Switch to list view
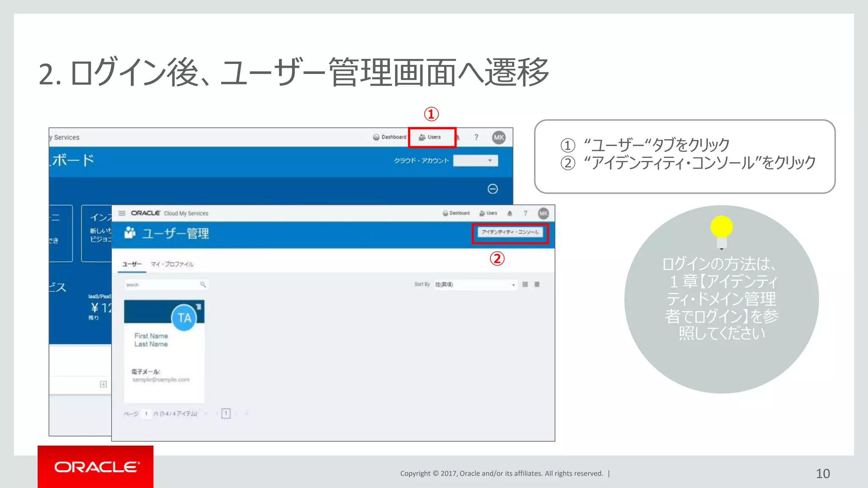 click(x=537, y=284)
